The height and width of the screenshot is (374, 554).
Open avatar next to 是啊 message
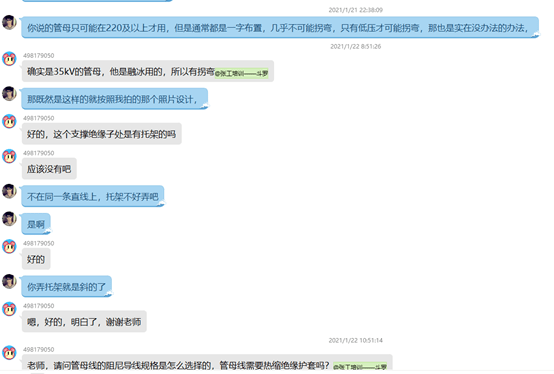pos(9,219)
